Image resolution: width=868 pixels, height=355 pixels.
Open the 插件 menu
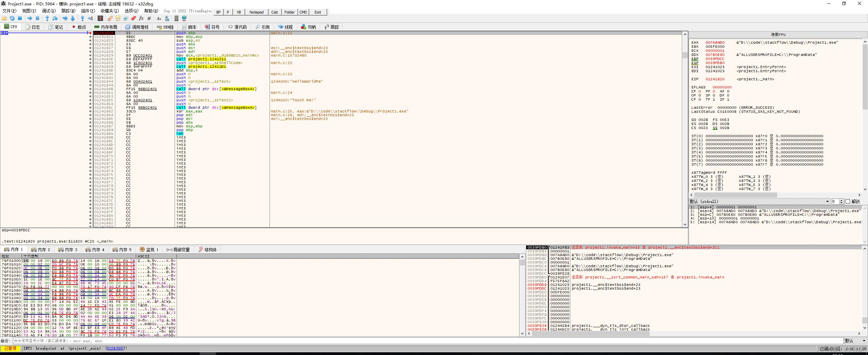[88, 11]
